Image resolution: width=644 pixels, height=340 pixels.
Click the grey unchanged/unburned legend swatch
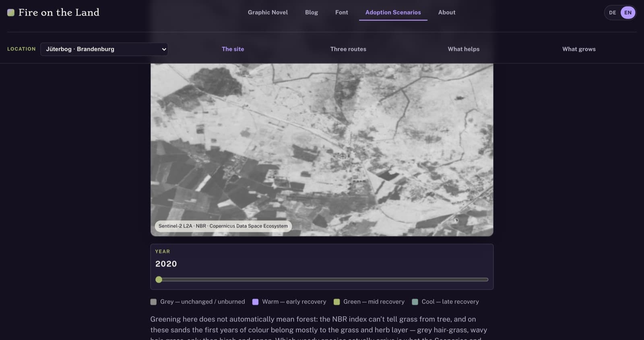153,302
